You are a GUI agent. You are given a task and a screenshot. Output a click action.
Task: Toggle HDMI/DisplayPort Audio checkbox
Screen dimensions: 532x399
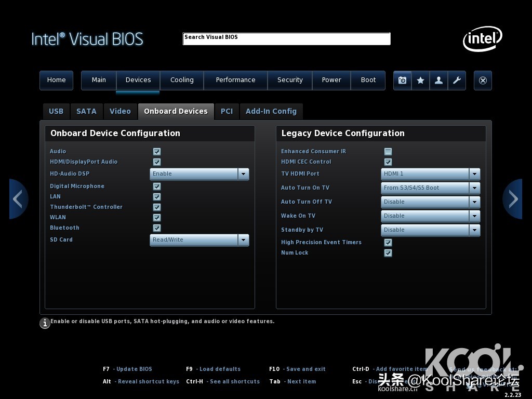(x=157, y=162)
